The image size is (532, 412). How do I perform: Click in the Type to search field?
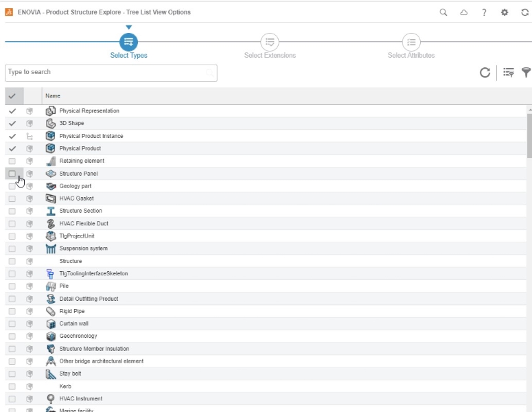click(111, 73)
